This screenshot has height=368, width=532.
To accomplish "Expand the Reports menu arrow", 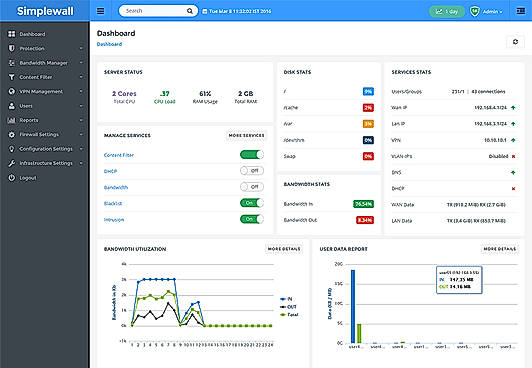I will tap(81, 120).
